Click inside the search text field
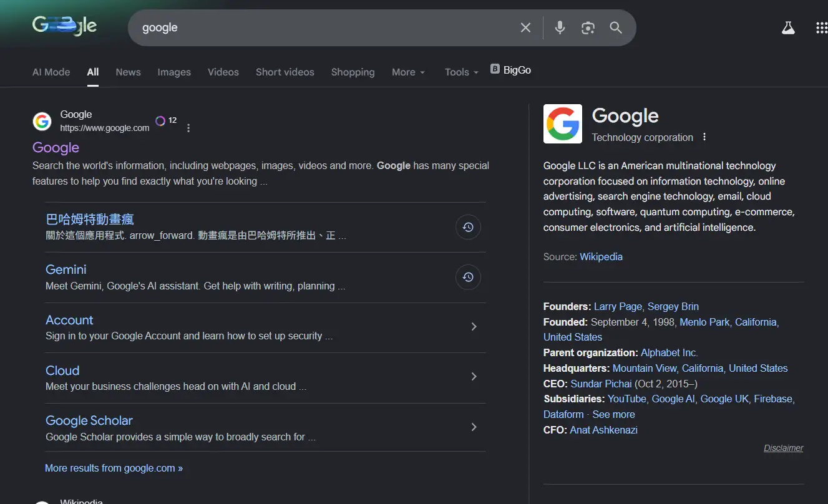This screenshot has height=504, width=828. 324,27
